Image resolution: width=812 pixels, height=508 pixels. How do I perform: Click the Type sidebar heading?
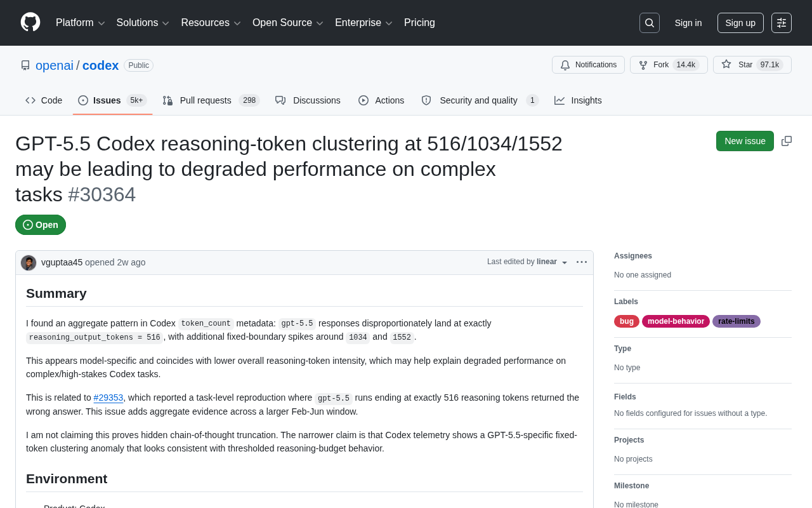622,349
